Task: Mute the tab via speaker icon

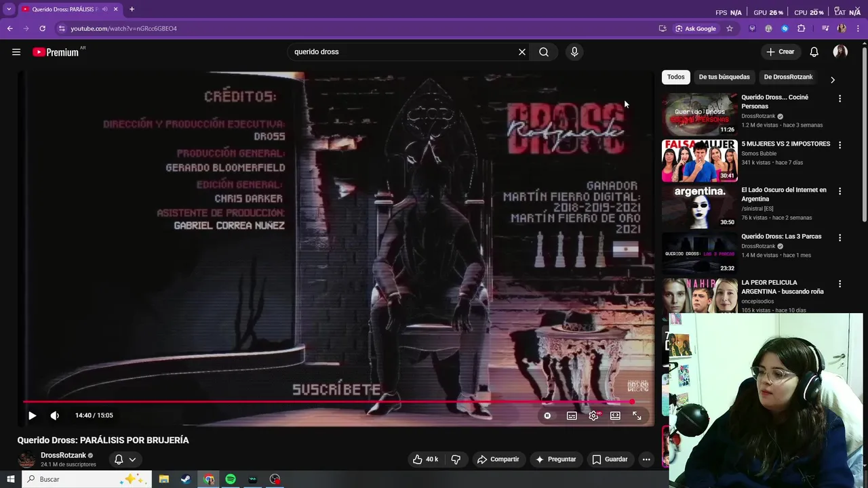Action: pos(104,9)
